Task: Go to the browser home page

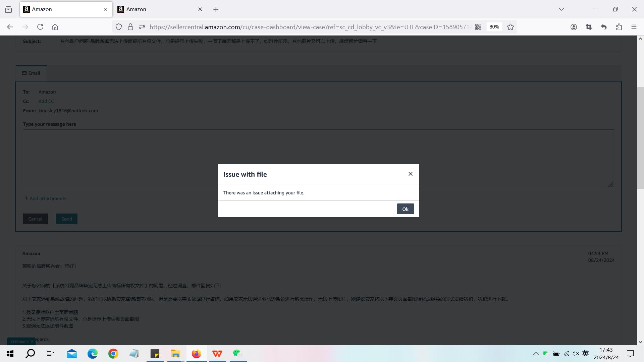Action: pyautogui.click(x=55, y=27)
